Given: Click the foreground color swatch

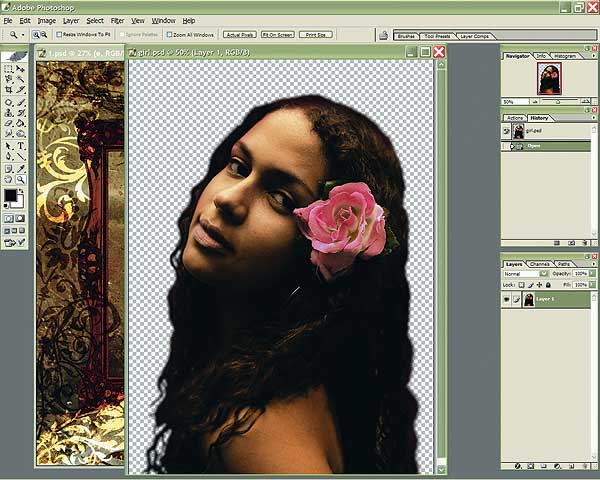Looking at the screenshot, I should point(11,195).
